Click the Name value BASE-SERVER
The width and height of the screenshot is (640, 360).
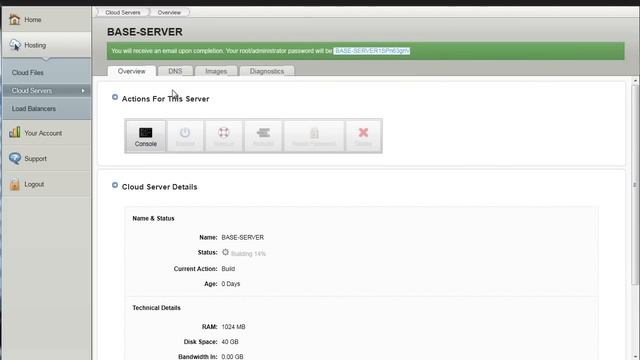242,237
